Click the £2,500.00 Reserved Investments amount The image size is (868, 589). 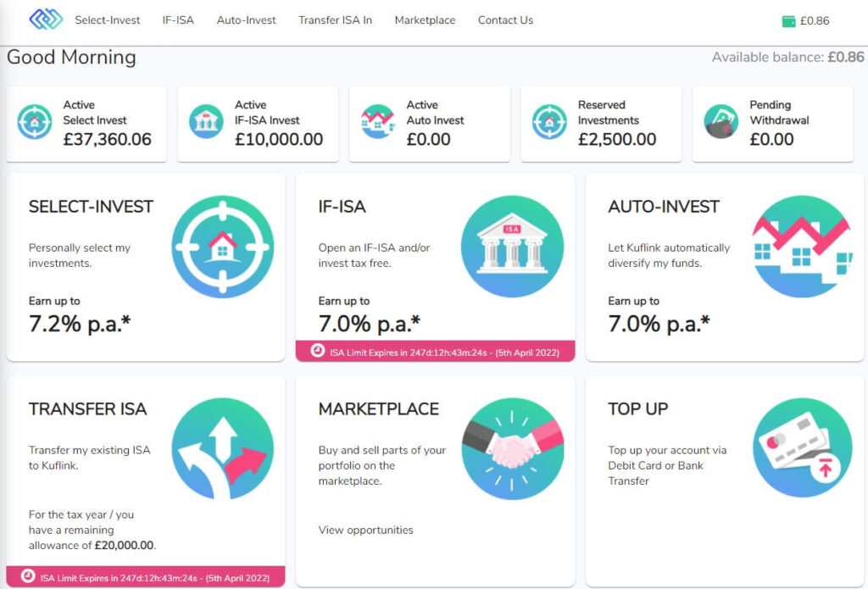click(617, 140)
